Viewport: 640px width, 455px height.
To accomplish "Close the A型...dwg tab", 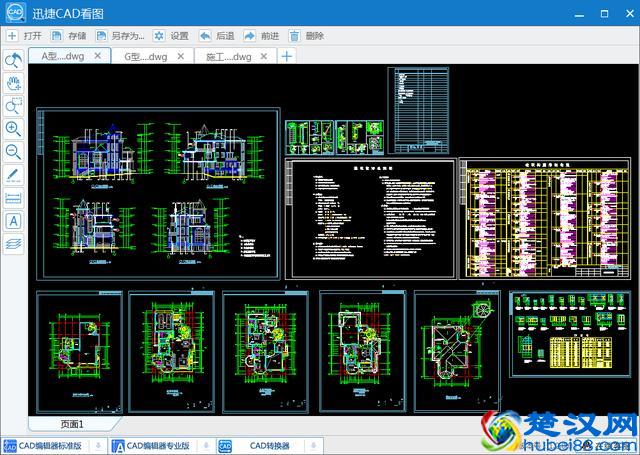I will point(97,57).
